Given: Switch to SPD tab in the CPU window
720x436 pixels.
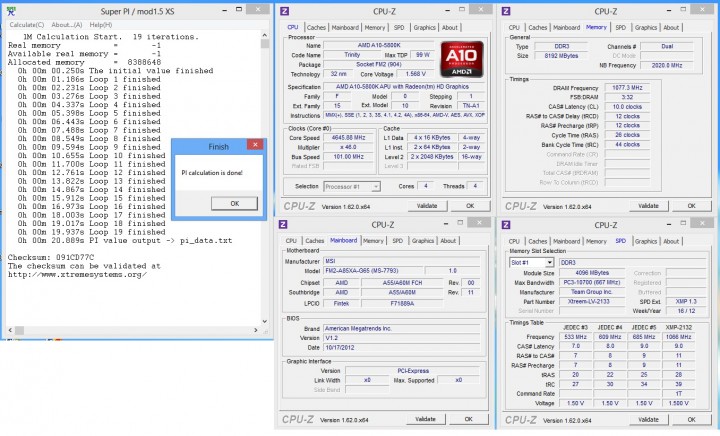Looking at the screenshot, I should pos(399,28).
